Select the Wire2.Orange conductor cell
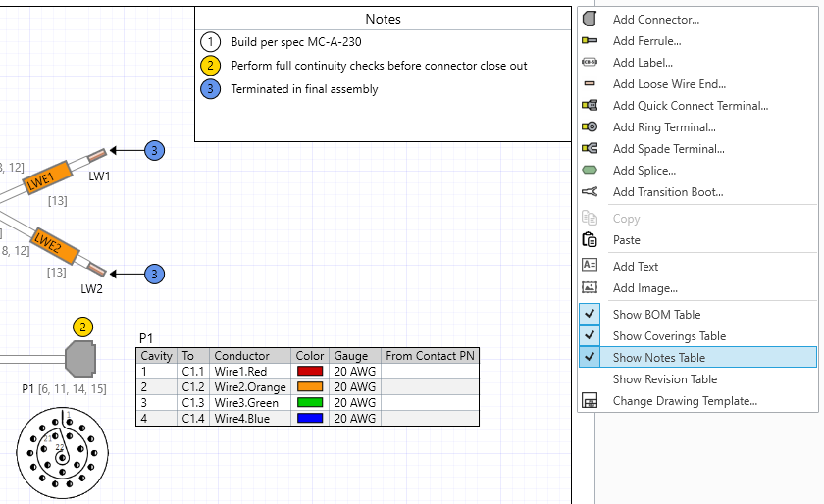 tap(250, 386)
